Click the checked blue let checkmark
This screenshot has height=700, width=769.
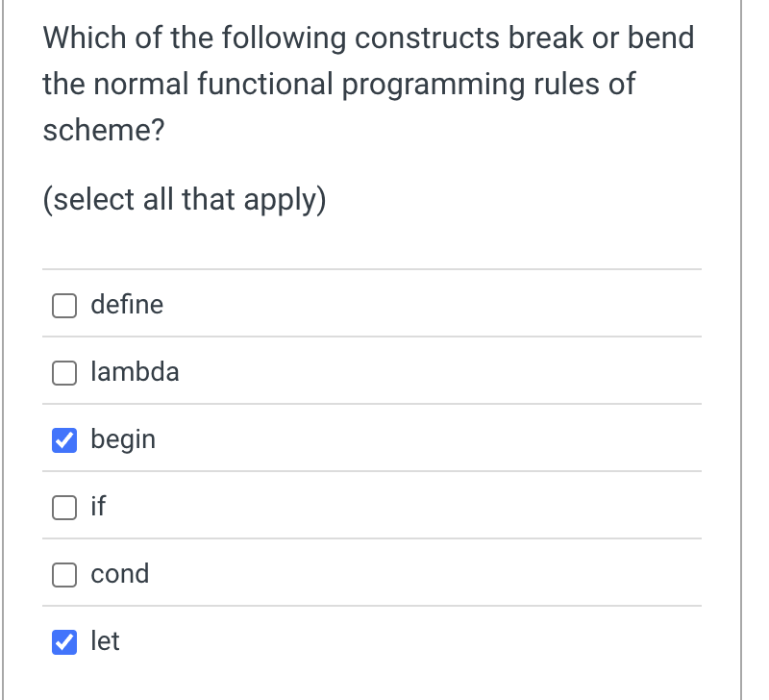(x=63, y=641)
